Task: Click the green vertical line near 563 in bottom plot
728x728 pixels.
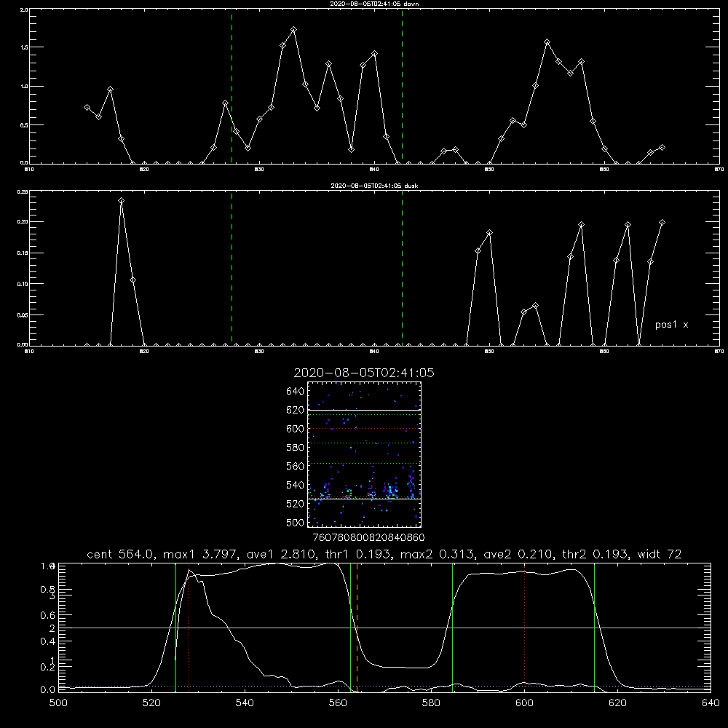Action: tap(351, 628)
